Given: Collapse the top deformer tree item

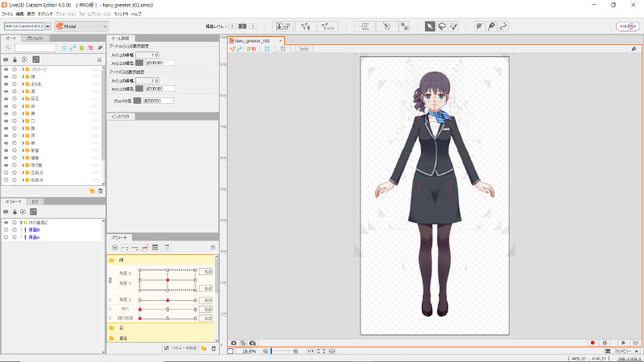Looking at the screenshot, I should (21, 223).
